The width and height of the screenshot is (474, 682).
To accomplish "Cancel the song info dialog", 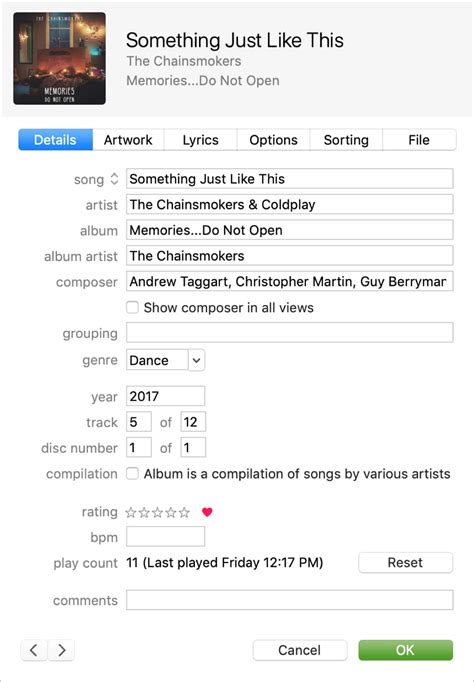I will tap(300, 650).
